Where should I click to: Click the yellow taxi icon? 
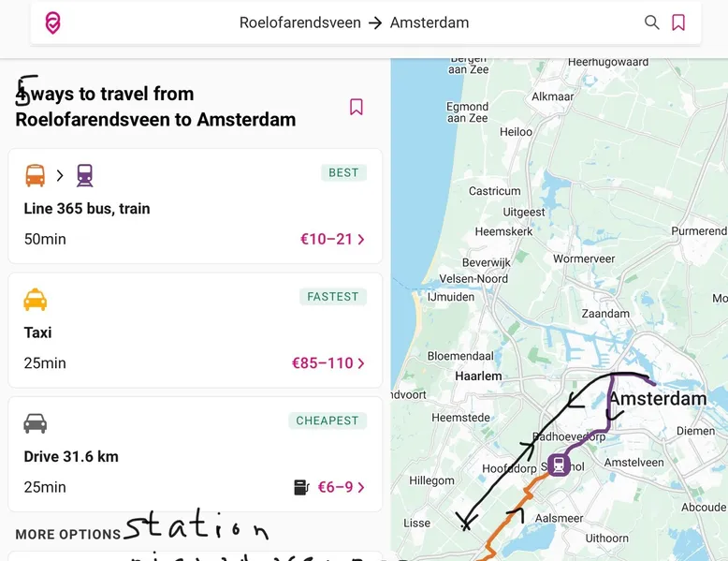click(35, 300)
